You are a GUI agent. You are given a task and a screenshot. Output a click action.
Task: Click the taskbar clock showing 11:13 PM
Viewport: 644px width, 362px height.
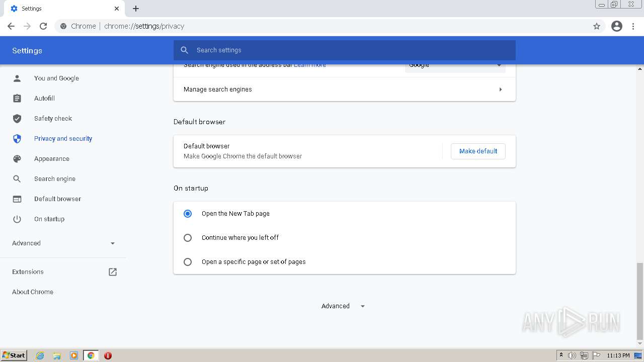point(618,355)
